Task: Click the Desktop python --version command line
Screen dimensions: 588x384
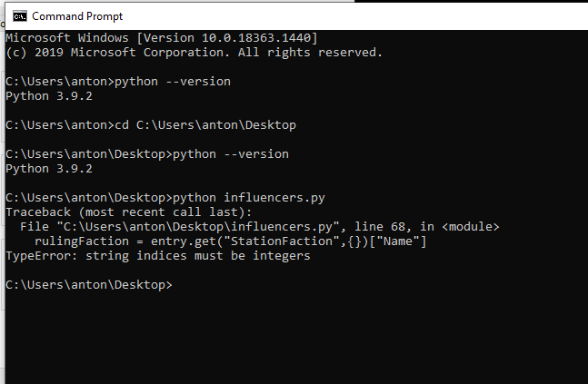Action: point(147,154)
